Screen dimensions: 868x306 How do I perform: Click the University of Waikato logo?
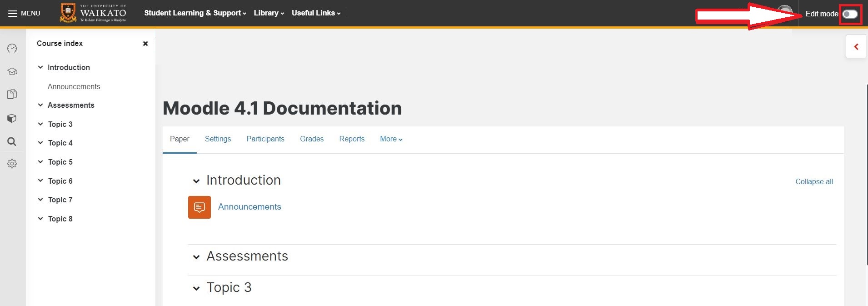coord(93,13)
